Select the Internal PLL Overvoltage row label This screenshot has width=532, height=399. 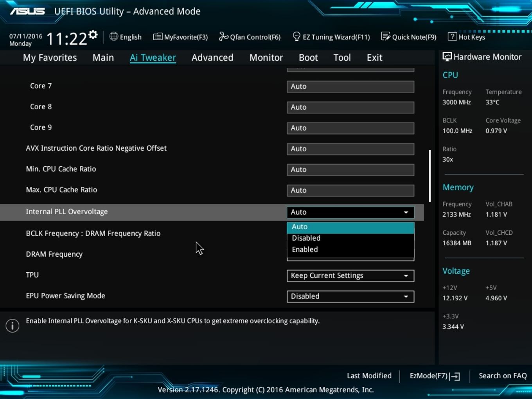(x=66, y=212)
